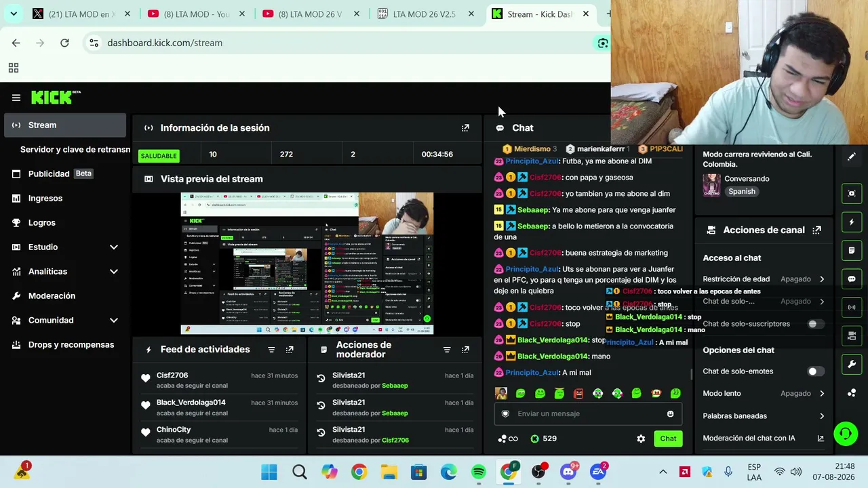The width and height of the screenshot is (868, 488).
Task: Toggle the channel actions widget icon
Action: (852, 336)
